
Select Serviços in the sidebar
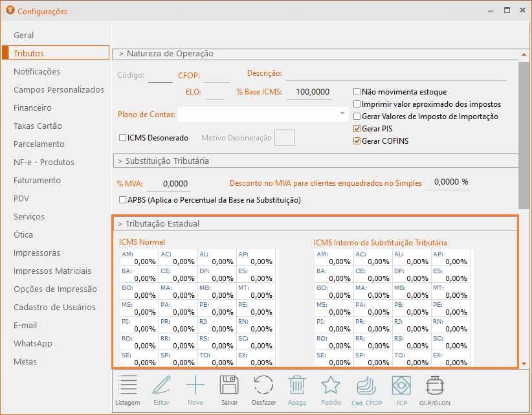pyautogui.click(x=29, y=216)
